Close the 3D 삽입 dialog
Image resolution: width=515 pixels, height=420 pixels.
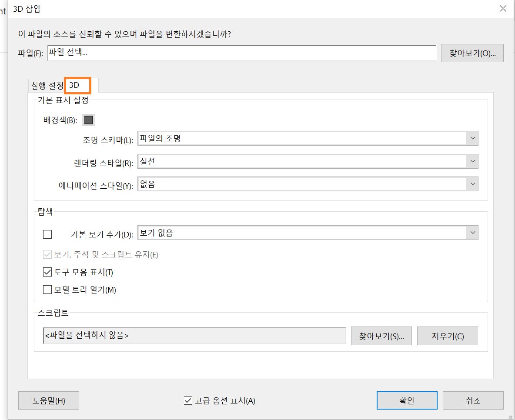click(x=503, y=8)
